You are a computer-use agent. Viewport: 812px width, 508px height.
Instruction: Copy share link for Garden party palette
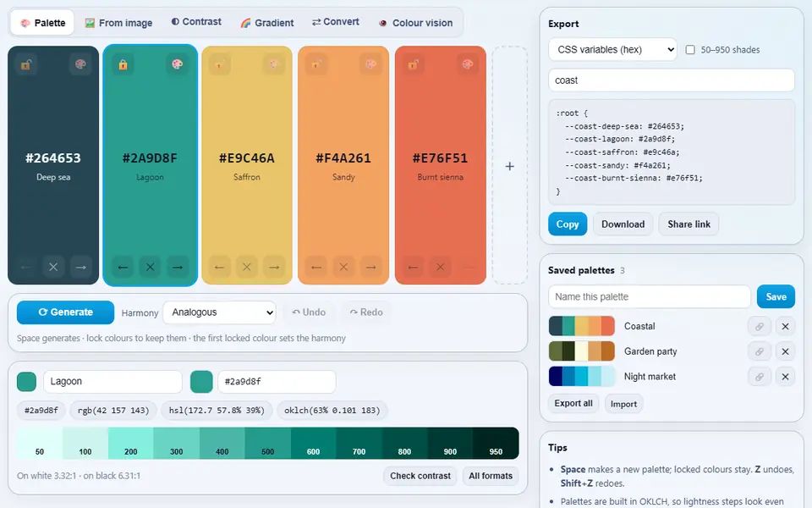pos(760,351)
